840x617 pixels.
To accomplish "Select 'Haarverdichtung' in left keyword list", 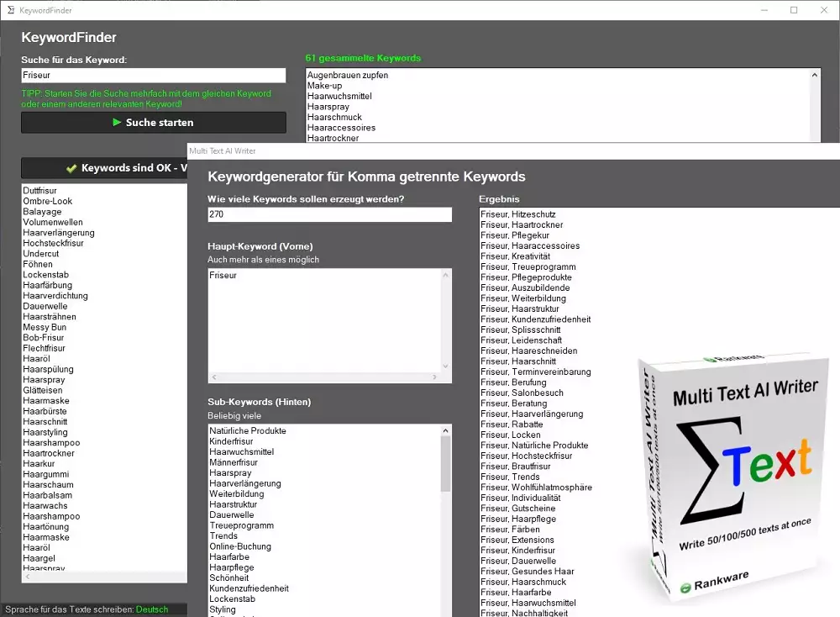I will (x=55, y=295).
